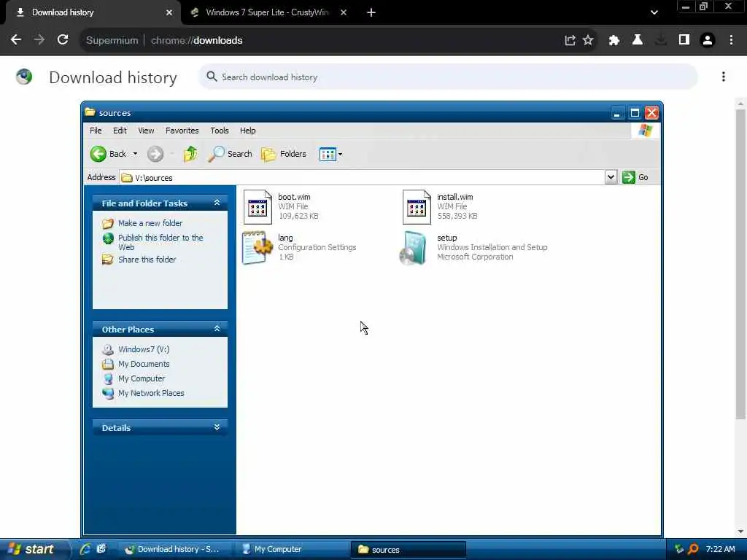747x560 pixels.
Task: Go to My Network Places
Action: pyautogui.click(x=151, y=393)
